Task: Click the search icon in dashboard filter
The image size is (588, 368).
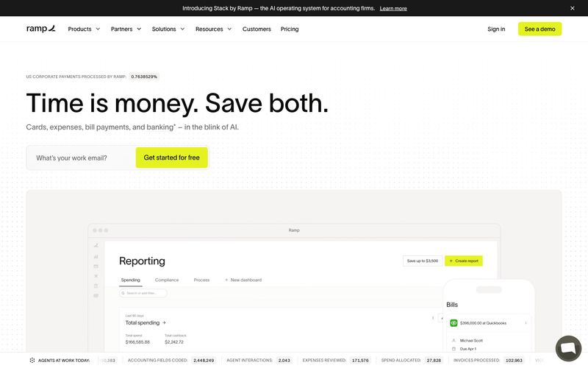Action: coord(123,293)
